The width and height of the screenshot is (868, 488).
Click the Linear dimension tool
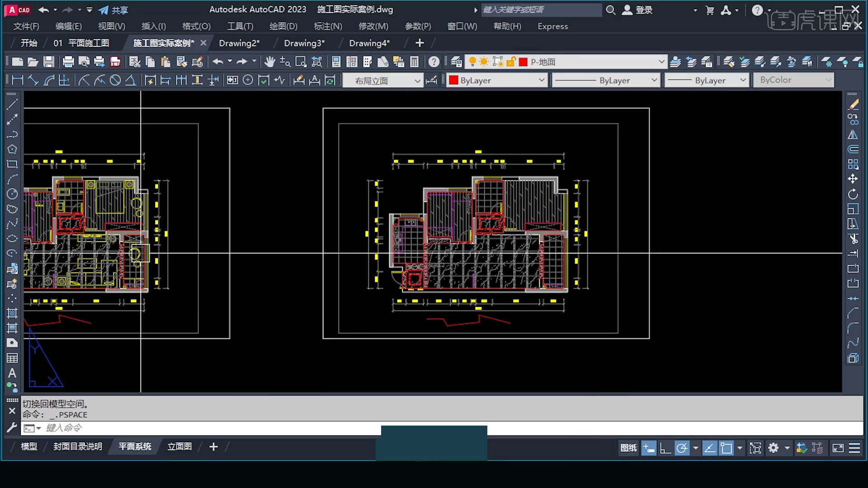(x=18, y=80)
